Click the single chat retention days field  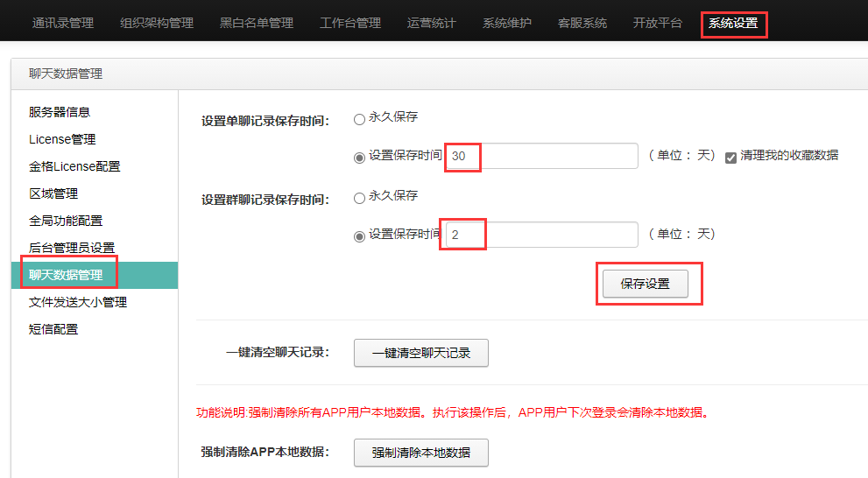tap(542, 156)
